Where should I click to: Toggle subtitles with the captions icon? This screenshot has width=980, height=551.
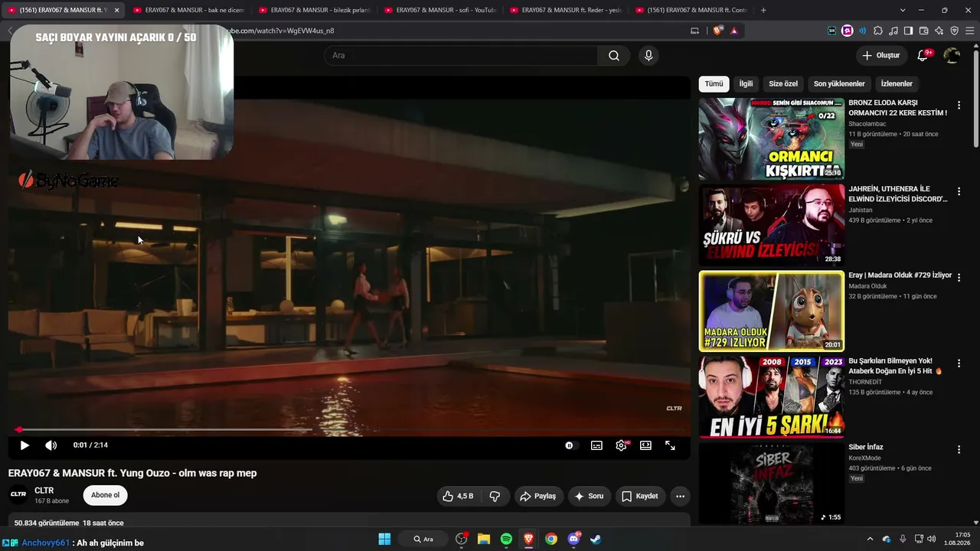[596, 445]
